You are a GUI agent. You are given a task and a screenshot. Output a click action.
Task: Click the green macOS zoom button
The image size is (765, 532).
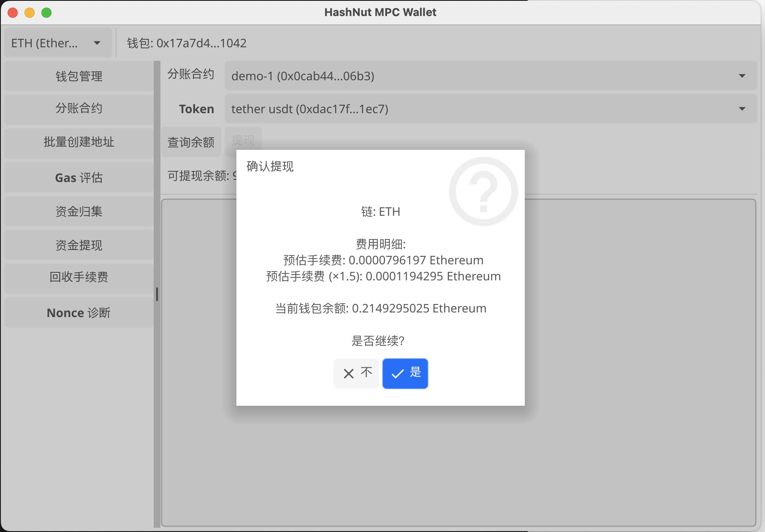(x=46, y=13)
